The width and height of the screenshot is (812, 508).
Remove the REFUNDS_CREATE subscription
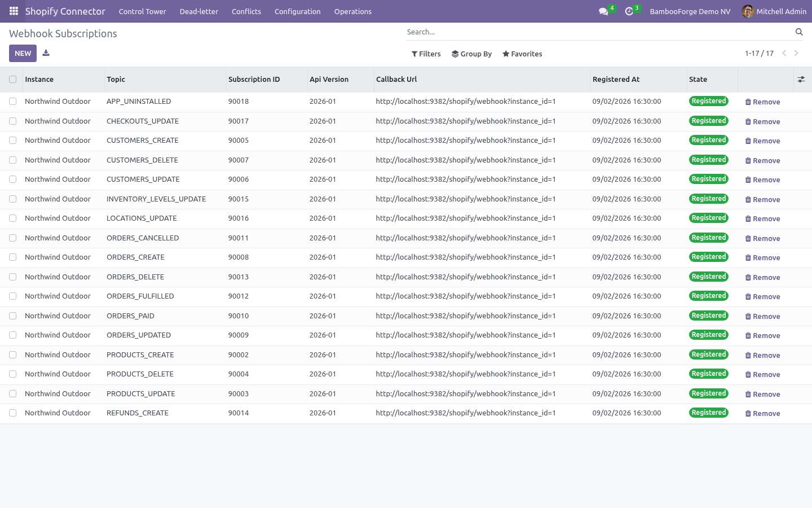pyautogui.click(x=762, y=414)
